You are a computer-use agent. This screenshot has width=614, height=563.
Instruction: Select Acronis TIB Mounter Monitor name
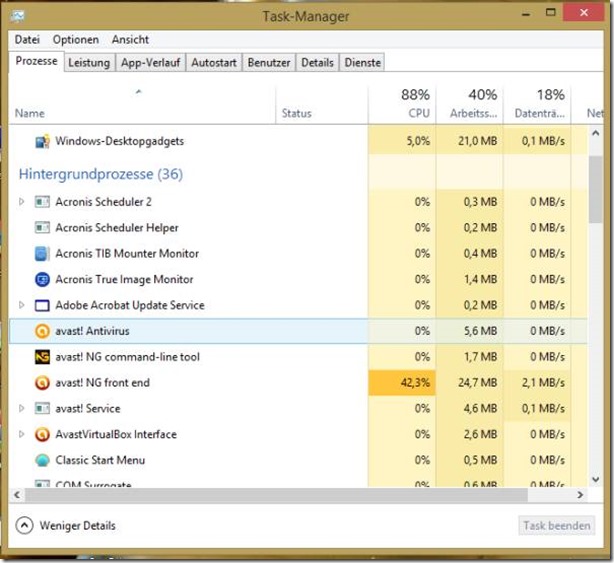tap(127, 253)
